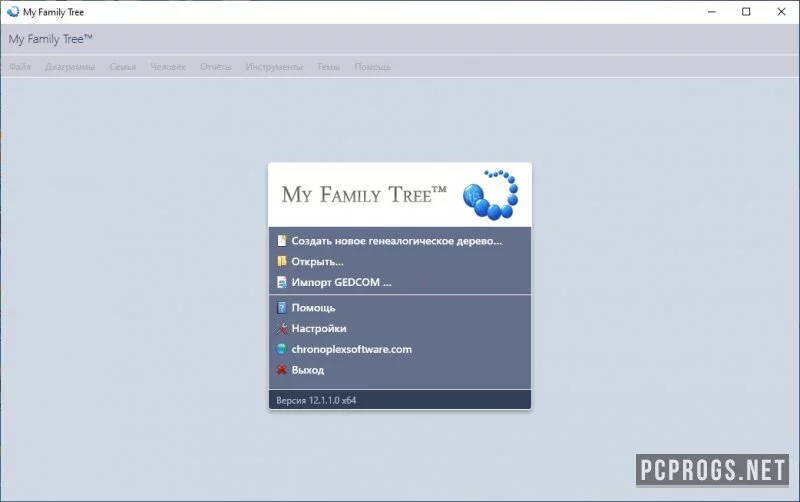
Task: Open the Файл menu
Action: click(x=20, y=67)
